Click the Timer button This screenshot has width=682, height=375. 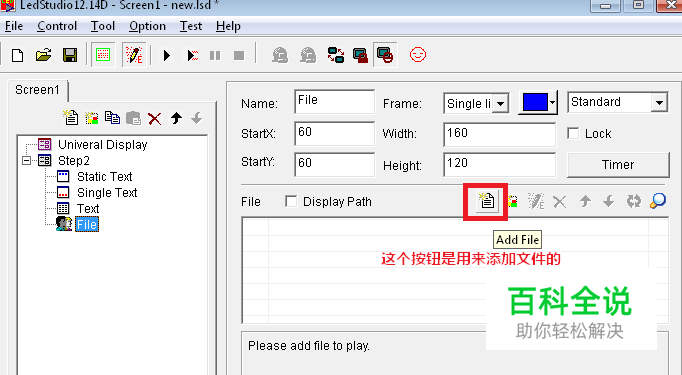pos(618,164)
